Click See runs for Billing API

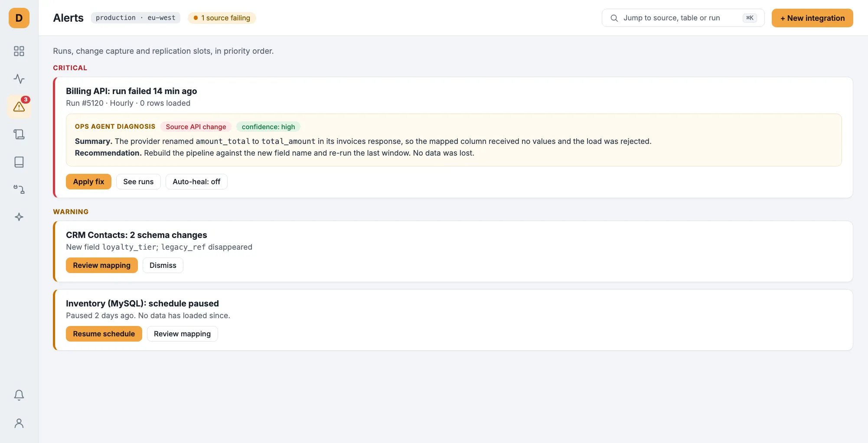[138, 182]
